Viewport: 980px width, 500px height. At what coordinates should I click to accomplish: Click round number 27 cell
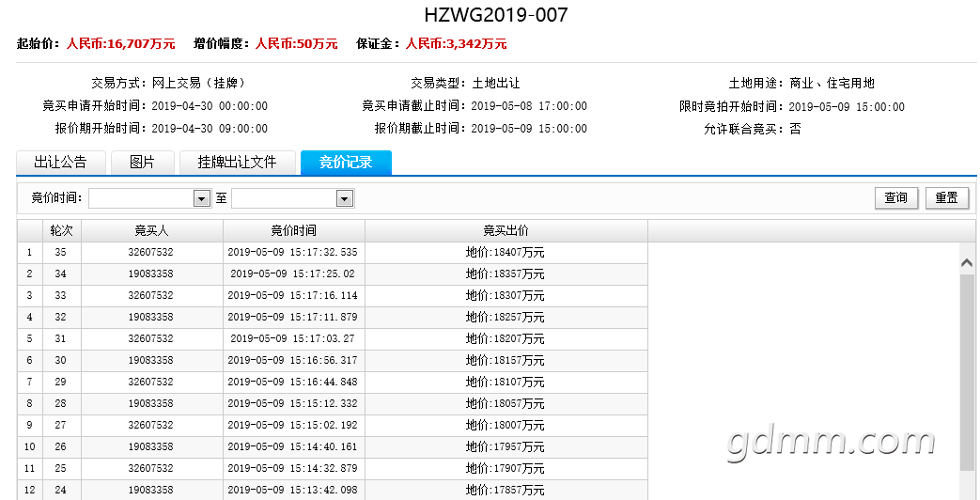tap(61, 425)
